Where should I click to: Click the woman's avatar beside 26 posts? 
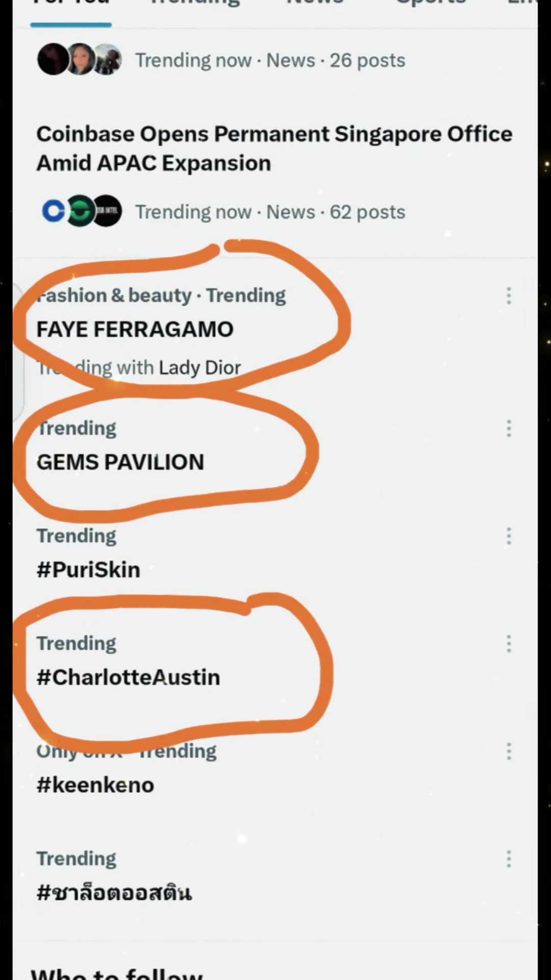tap(81, 60)
